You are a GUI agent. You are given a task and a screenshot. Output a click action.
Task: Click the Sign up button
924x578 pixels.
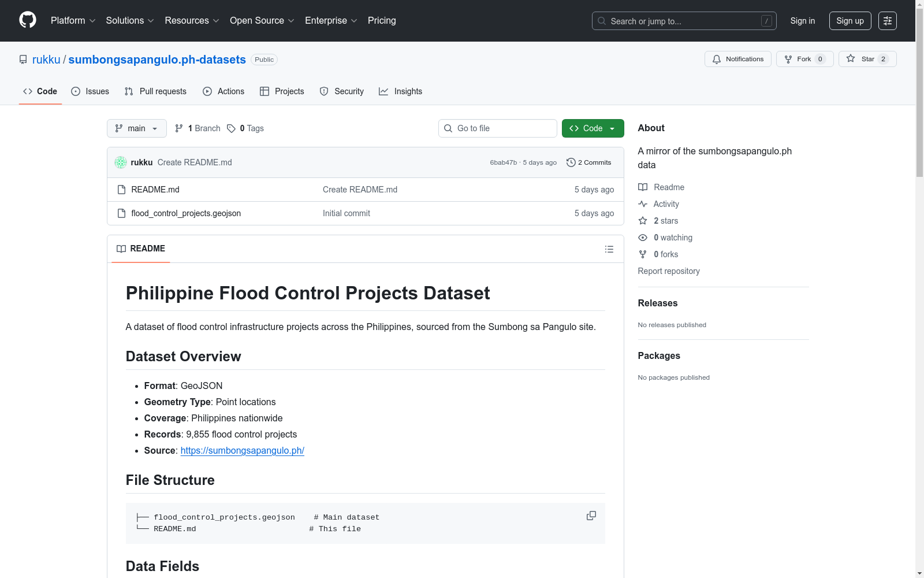point(850,21)
